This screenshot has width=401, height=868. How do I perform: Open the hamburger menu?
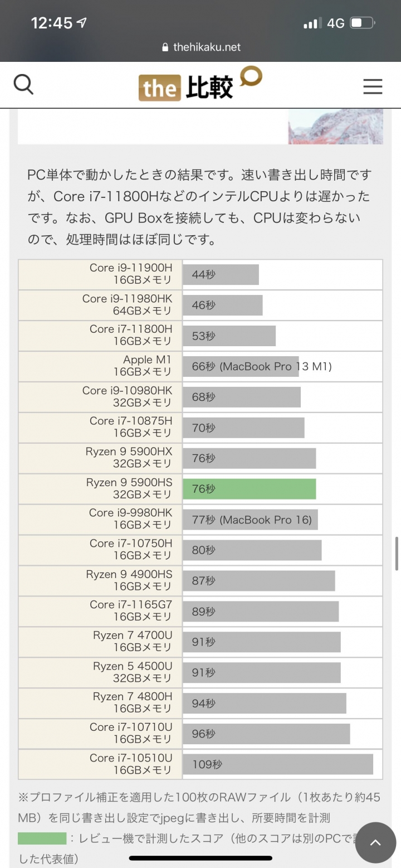[373, 86]
